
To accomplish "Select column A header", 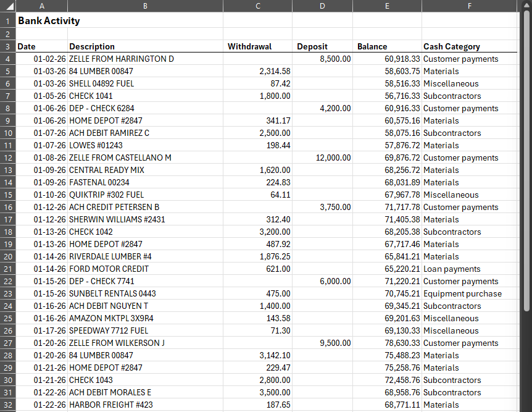I will click(x=42, y=6).
